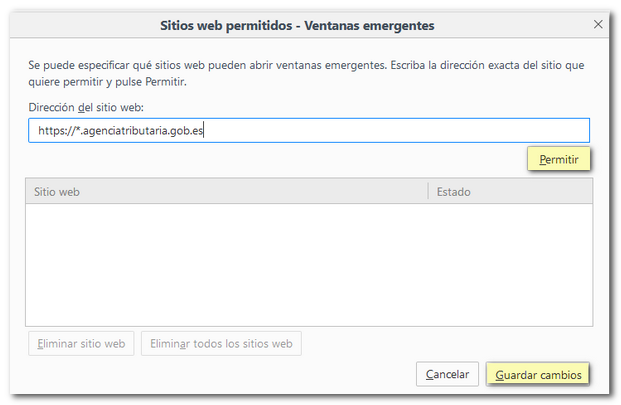Close the Sitios web permitidos dialog
Viewport: 621px width, 405px height.
click(x=598, y=23)
